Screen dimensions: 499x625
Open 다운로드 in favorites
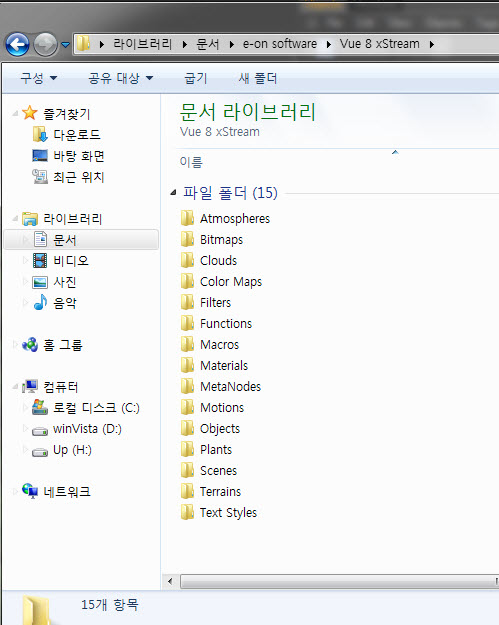[77, 135]
